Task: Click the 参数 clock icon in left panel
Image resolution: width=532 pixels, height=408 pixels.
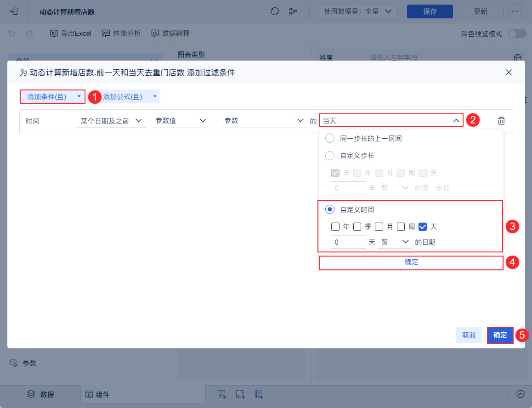Action: 14,363
